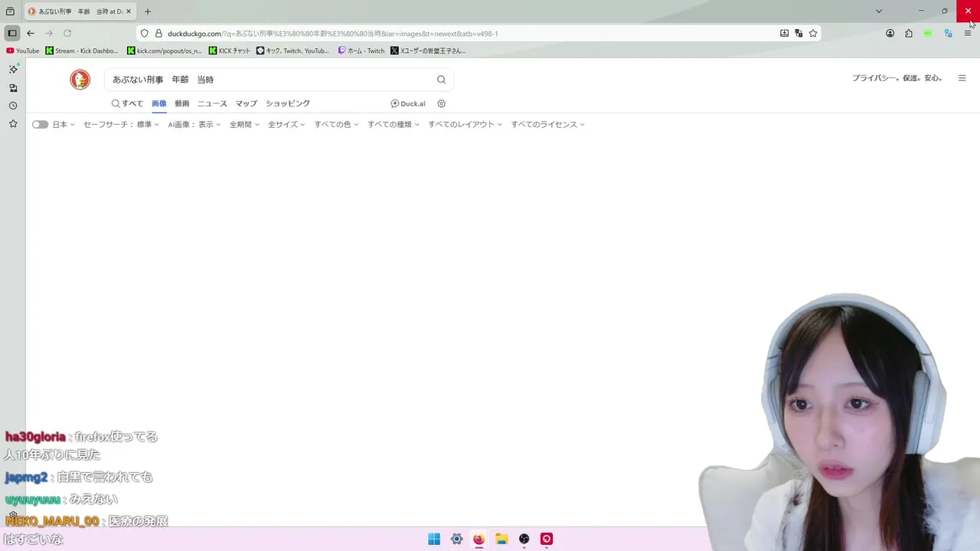Open the 全期間 time filter dropdown
Image resolution: width=980 pixels, height=551 pixels.
click(x=244, y=124)
